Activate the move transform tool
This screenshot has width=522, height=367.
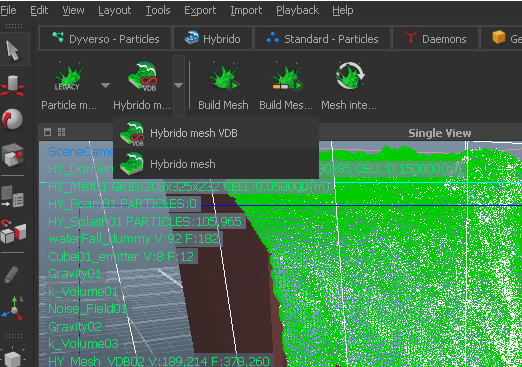pos(13,85)
